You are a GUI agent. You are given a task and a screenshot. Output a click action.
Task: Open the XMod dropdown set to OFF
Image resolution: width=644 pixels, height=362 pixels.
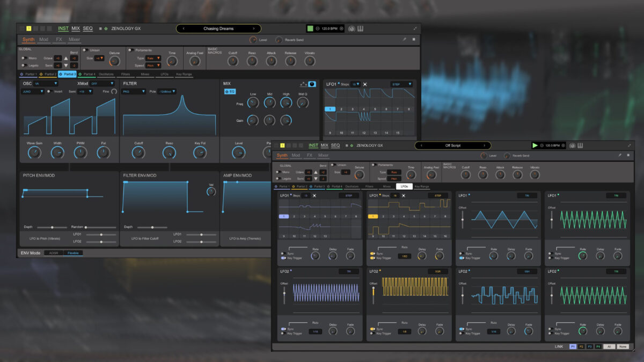point(102,84)
